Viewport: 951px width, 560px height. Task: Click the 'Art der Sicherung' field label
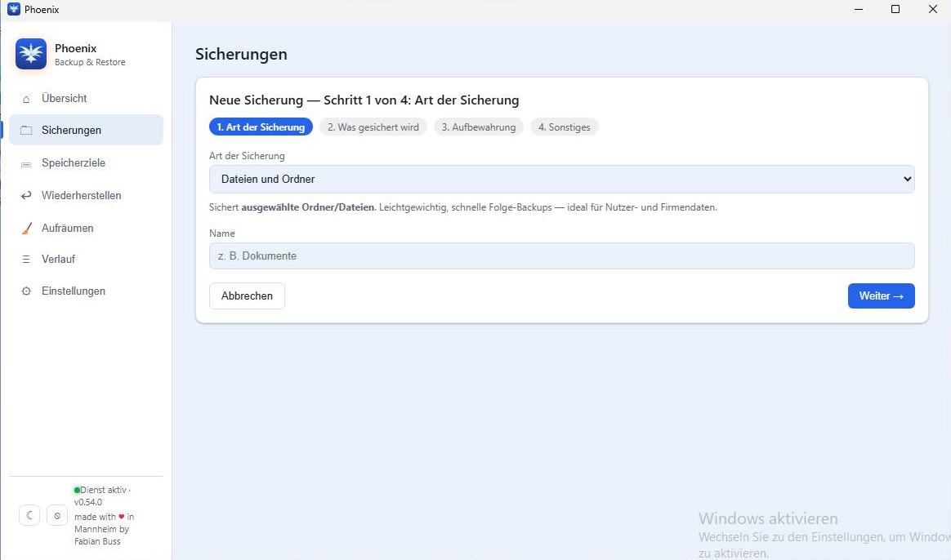[247, 156]
